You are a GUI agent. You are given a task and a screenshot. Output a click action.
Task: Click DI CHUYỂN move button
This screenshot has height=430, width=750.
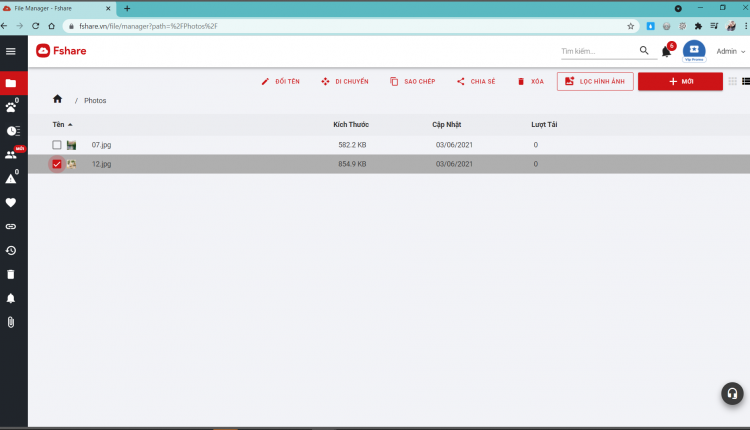345,81
